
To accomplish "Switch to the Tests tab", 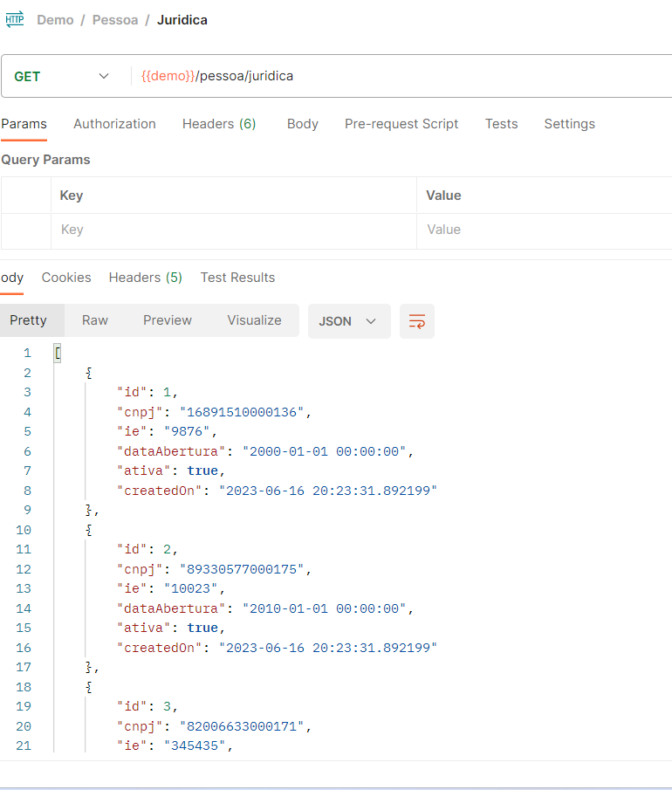I will tap(501, 124).
